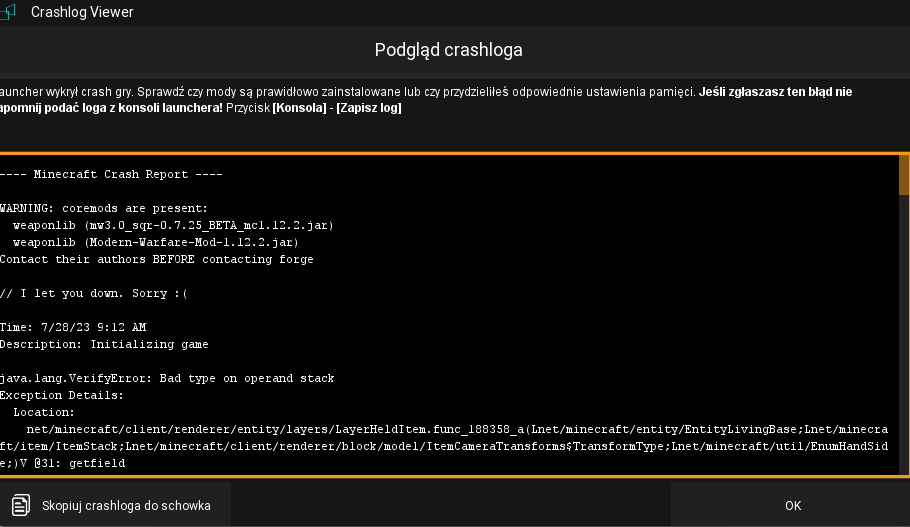The width and height of the screenshot is (910, 527).
Task: Click the "Crashlog Viewer" title text
Action: (x=82, y=12)
